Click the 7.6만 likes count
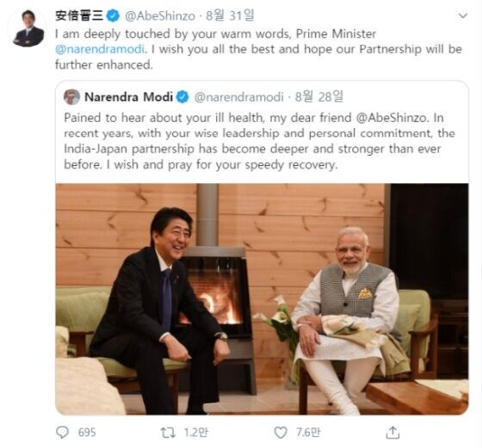The height and width of the screenshot is (448, 482). 308,433
